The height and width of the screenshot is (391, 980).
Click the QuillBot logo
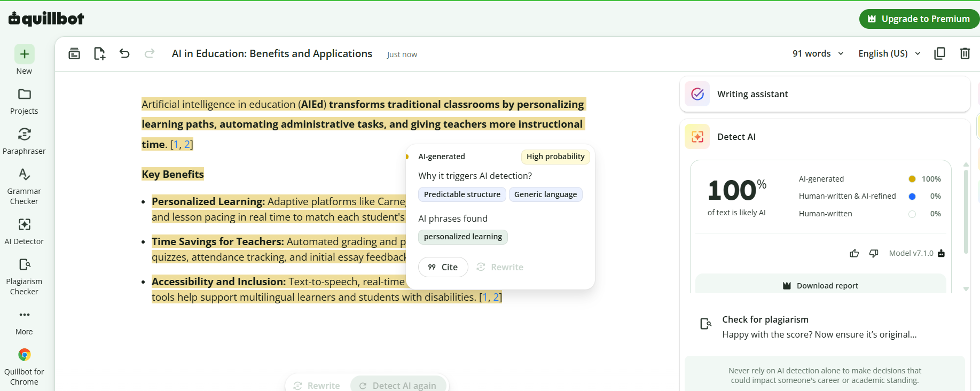coord(46,19)
